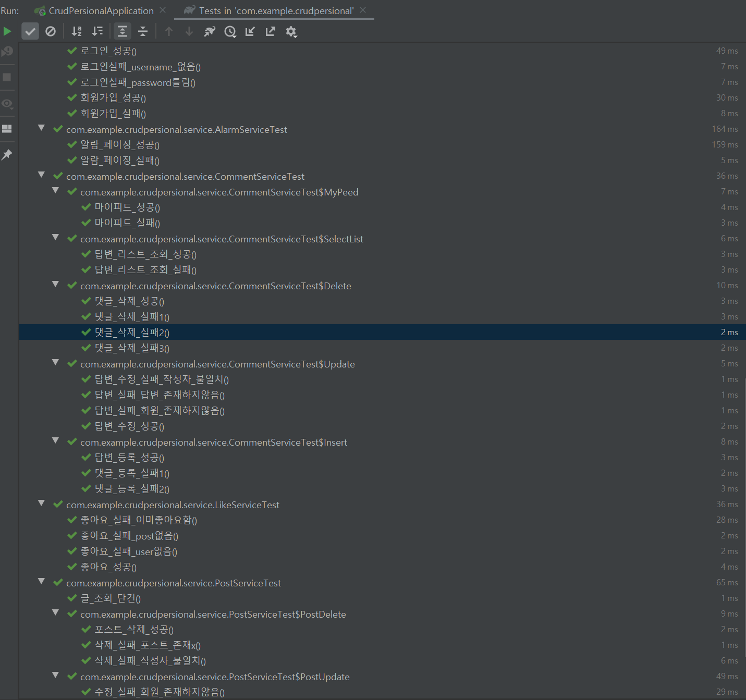Image resolution: width=746 pixels, height=700 pixels.
Task: Collapse the CommentServiceTest$Delete group
Action: 55,285
